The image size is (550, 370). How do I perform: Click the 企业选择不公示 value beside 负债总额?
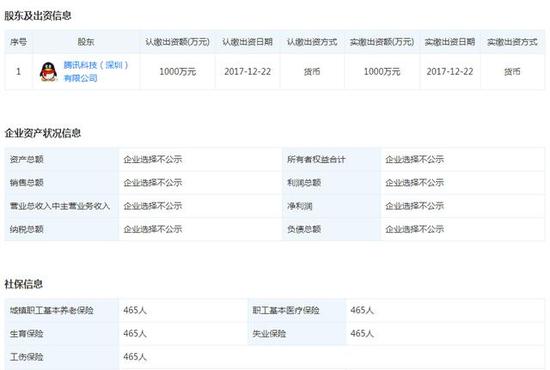tap(415, 229)
